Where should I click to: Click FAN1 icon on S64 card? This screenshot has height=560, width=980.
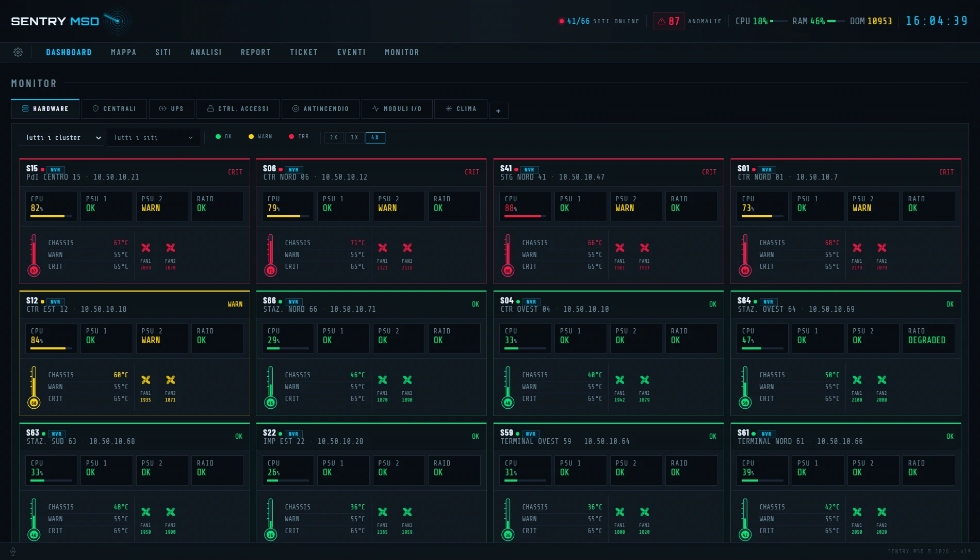point(857,380)
